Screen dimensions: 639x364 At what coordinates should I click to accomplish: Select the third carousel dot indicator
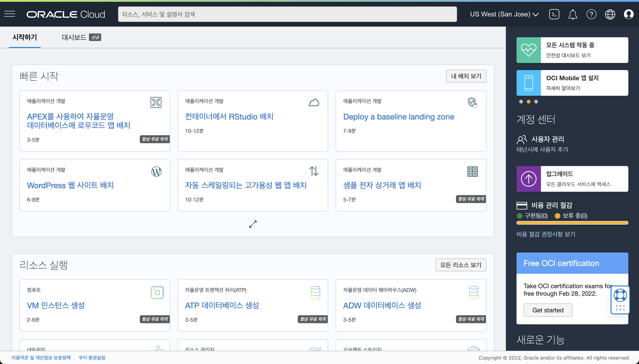click(536, 102)
